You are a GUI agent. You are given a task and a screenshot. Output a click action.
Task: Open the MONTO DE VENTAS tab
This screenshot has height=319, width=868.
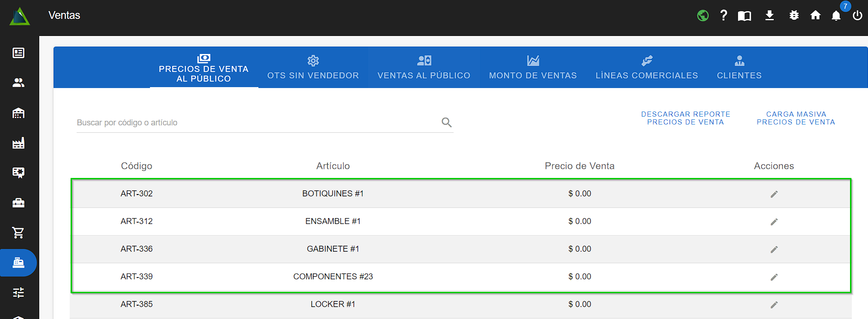click(x=533, y=68)
